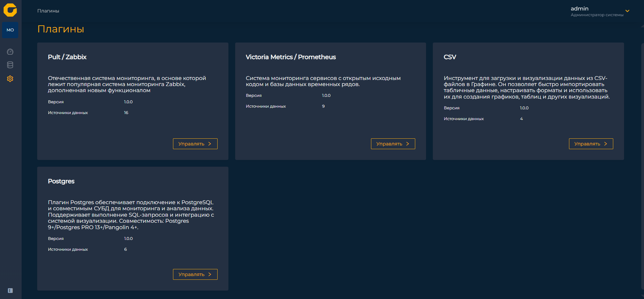This screenshot has width=644, height=299.
Task: Click the Victoria Metrics description text
Action: pyautogui.click(x=323, y=81)
